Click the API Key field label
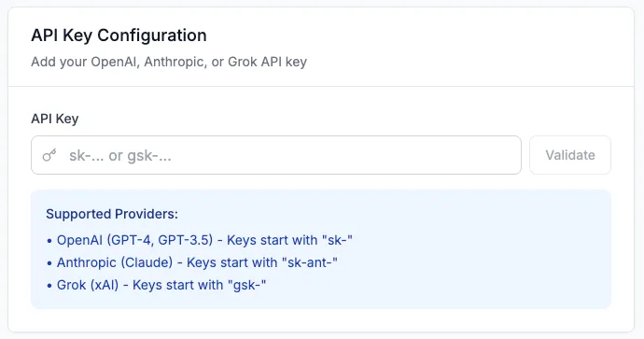 pos(55,119)
